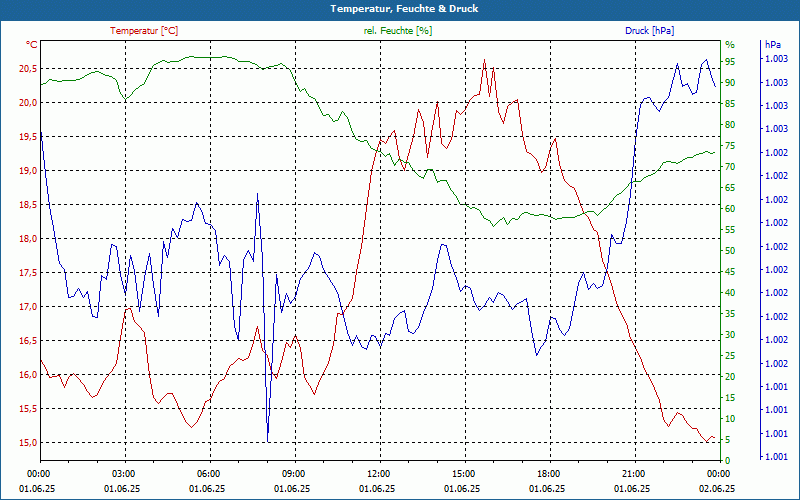Click humidity tick value '60'
The height and width of the screenshot is (500, 800).
pos(730,209)
